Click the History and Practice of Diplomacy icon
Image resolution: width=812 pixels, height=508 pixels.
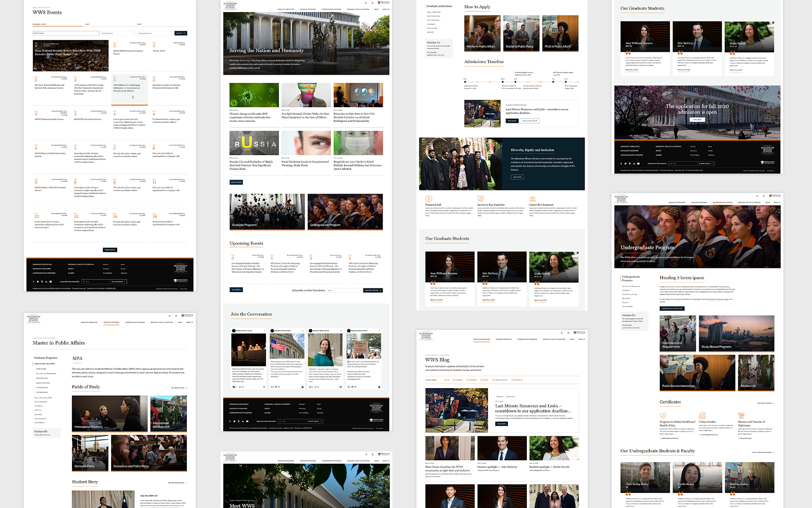(x=741, y=416)
